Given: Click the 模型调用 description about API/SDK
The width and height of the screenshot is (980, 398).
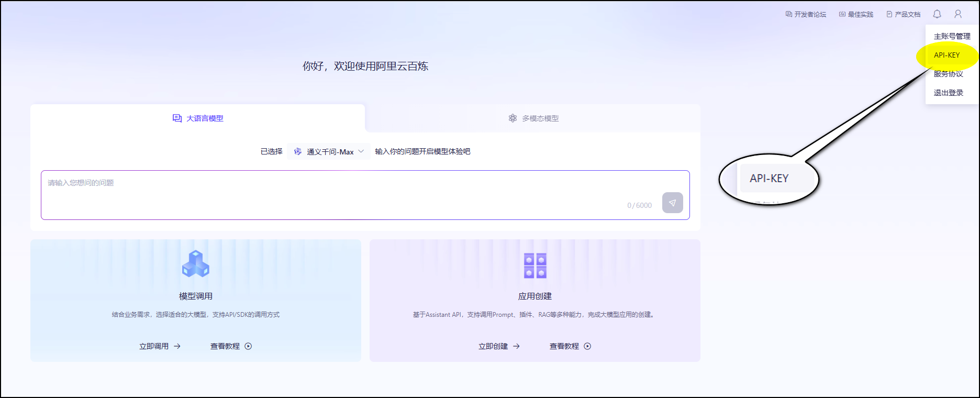Looking at the screenshot, I should [196, 315].
